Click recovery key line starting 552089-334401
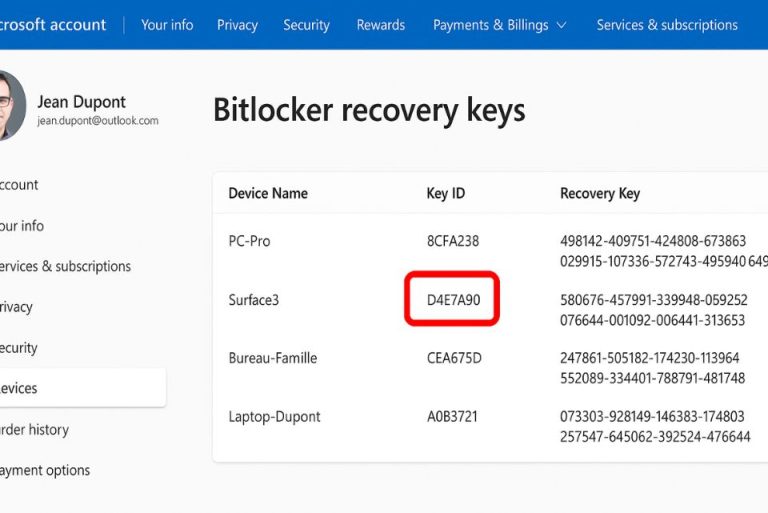The height and width of the screenshot is (513, 768). coord(652,378)
